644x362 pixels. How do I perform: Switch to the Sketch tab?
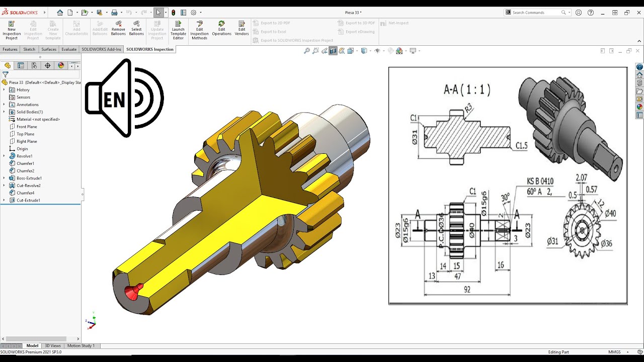pos(29,49)
